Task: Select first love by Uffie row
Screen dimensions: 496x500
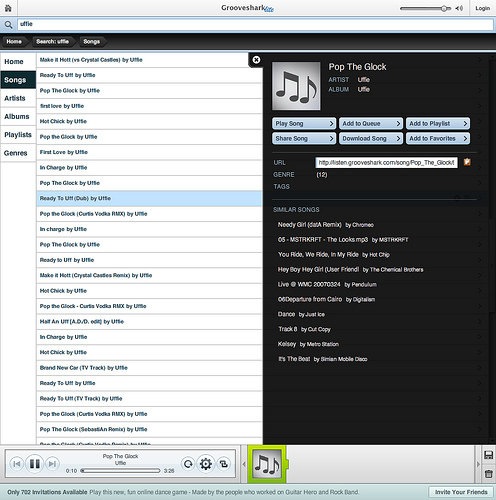Action: tap(149, 106)
